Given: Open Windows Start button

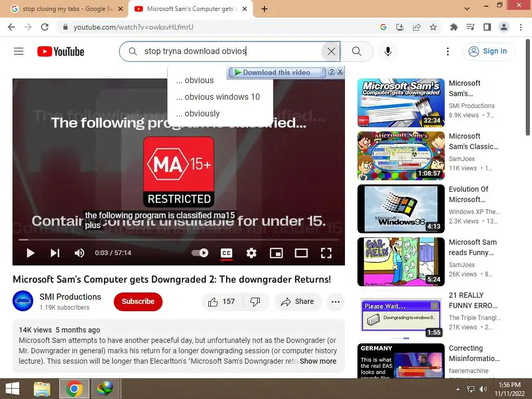Looking at the screenshot, I should pos(12,389).
